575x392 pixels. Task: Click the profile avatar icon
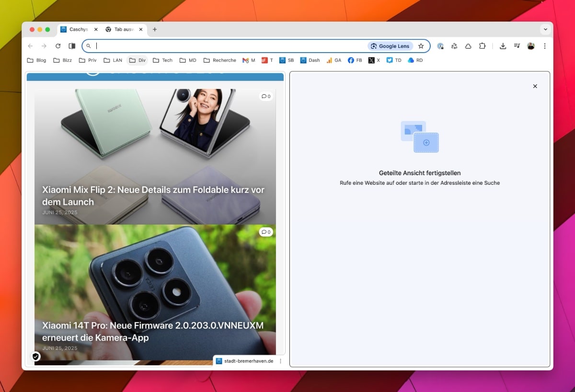click(x=531, y=46)
